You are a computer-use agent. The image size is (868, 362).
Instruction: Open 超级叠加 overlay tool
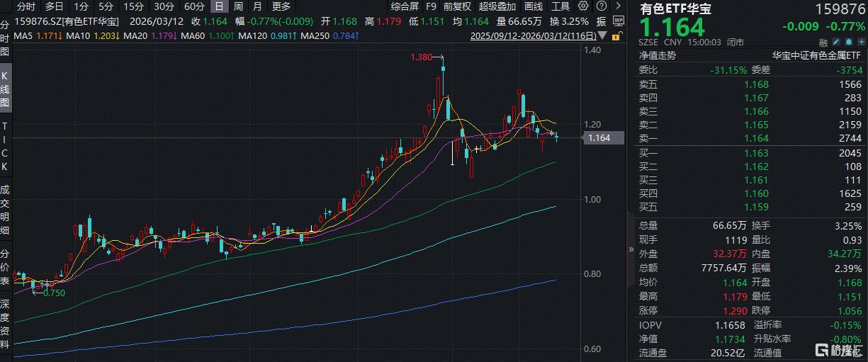[497, 6]
